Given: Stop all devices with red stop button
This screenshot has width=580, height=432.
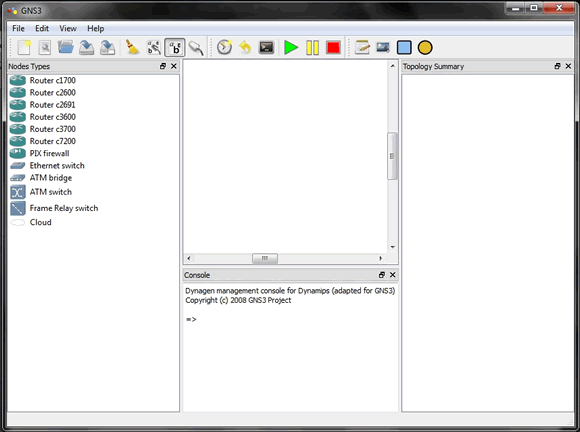Looking at the screenshot, I should click(x=333, y=48).
